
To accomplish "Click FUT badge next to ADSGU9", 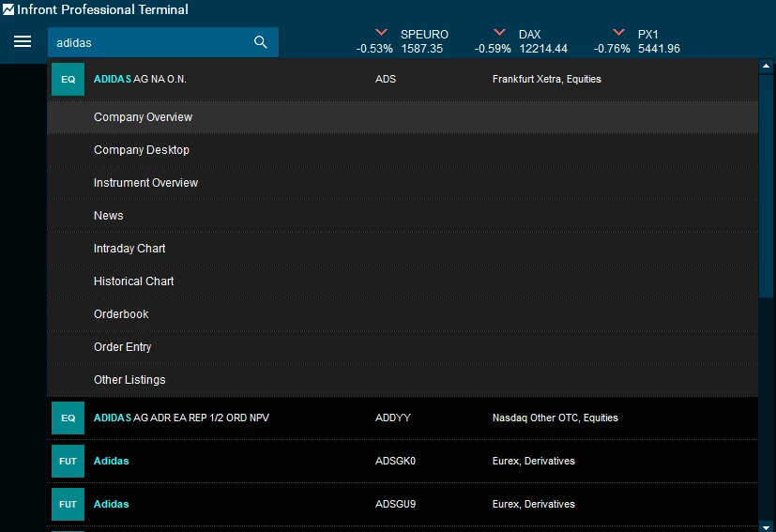I will [x=68, y=504].
